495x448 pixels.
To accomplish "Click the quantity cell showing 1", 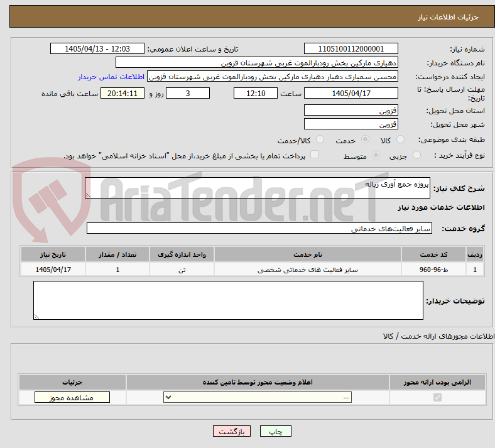I will coord(117,270).
